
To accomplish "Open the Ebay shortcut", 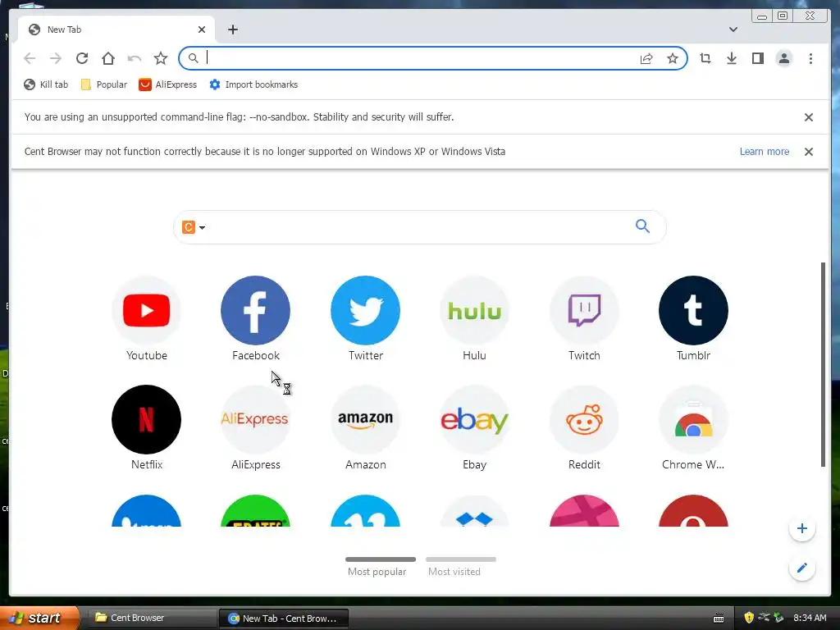I will tap(475, 428).
